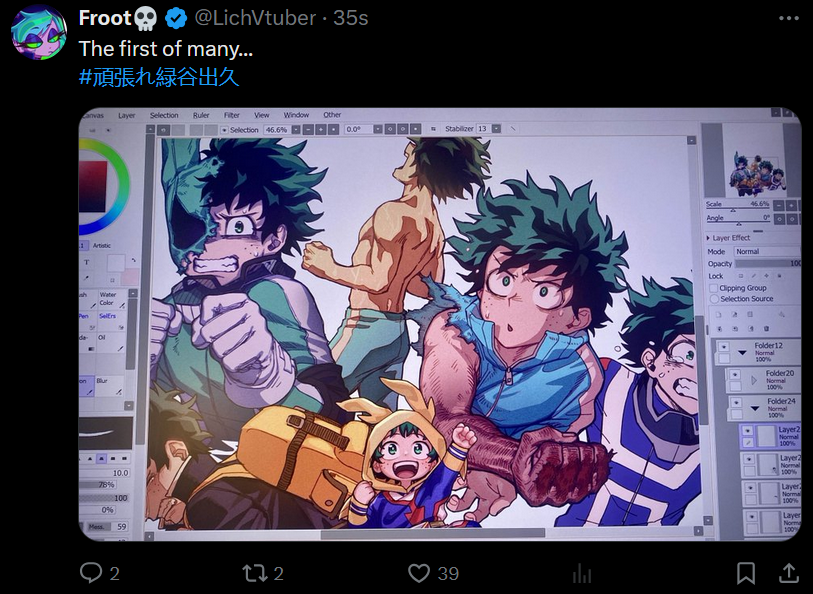Open the tweet's three-dot more menu

click(789, 18)
